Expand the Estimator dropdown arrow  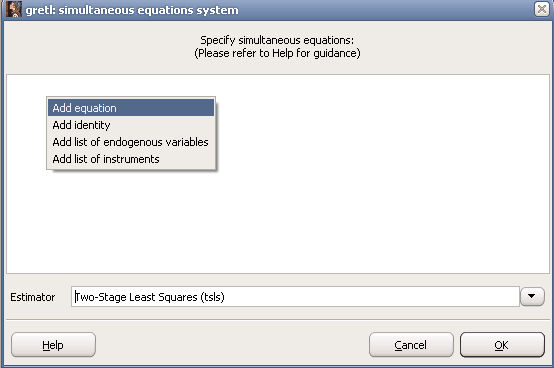532,296
